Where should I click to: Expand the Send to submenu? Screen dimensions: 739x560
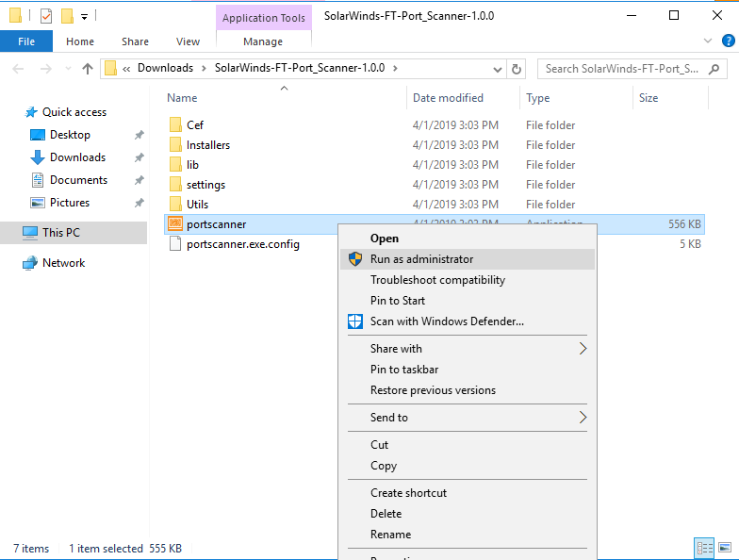[x=583, y=417]
